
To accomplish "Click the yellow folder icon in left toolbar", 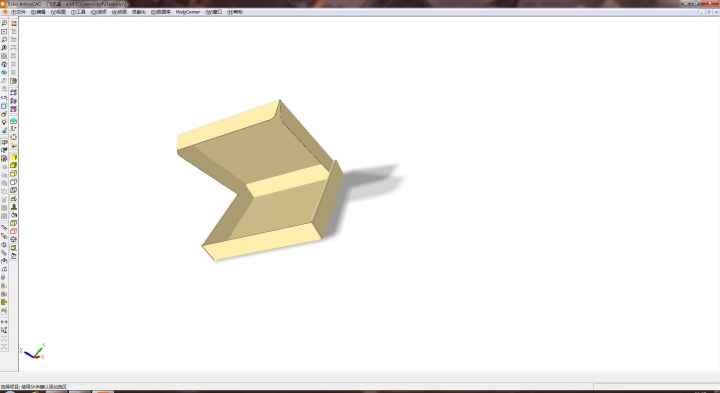I will pyautogui.click(x=4, y=302).
